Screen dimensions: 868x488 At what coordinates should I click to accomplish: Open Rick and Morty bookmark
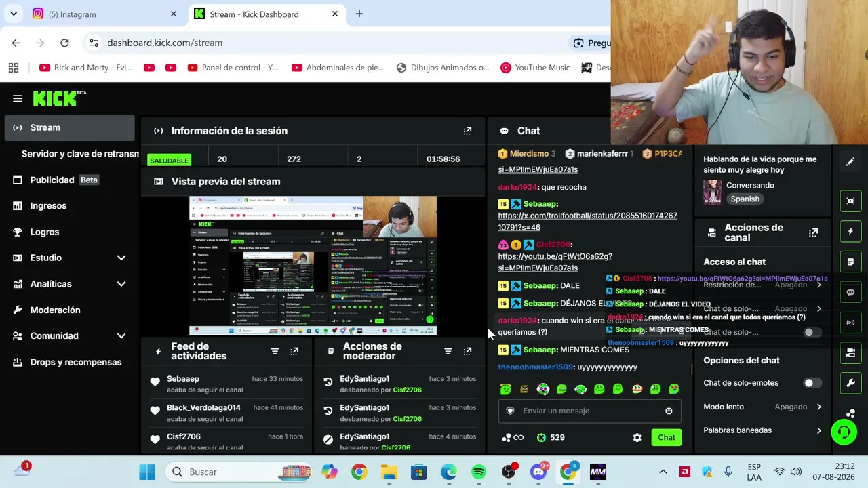point(85,68)
